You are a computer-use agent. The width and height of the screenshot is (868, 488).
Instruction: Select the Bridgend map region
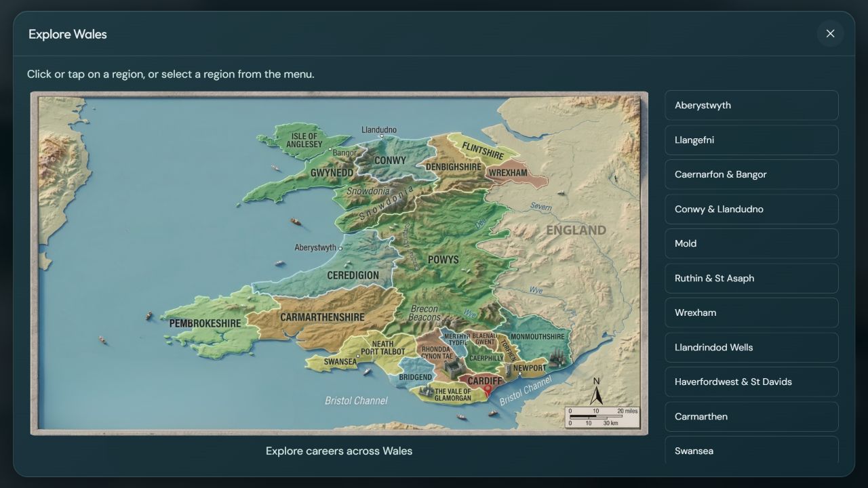point(415,378)
